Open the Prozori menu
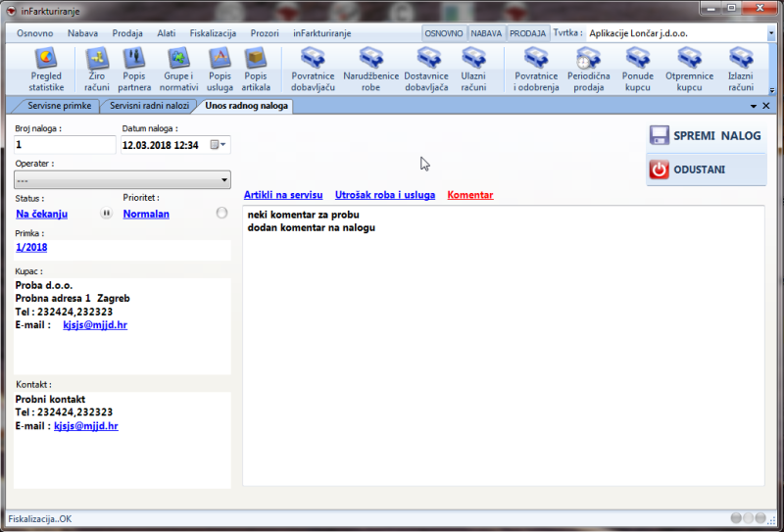 pos(265,33)
